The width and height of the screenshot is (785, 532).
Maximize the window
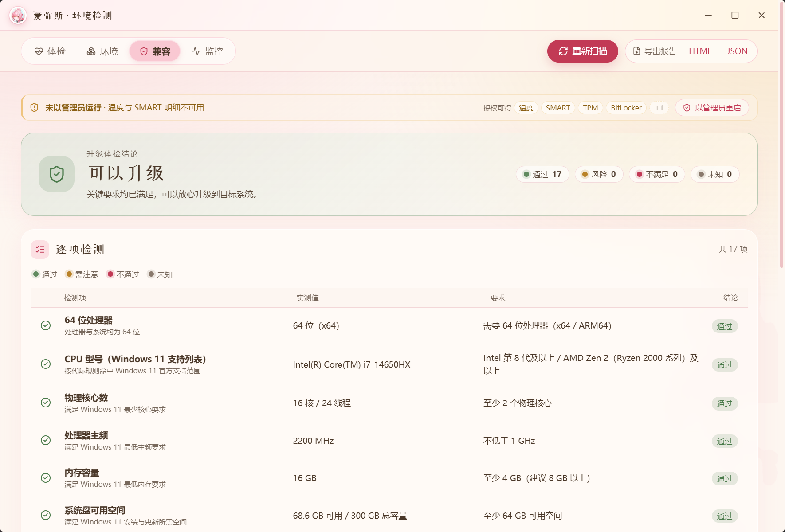(735, 16)
